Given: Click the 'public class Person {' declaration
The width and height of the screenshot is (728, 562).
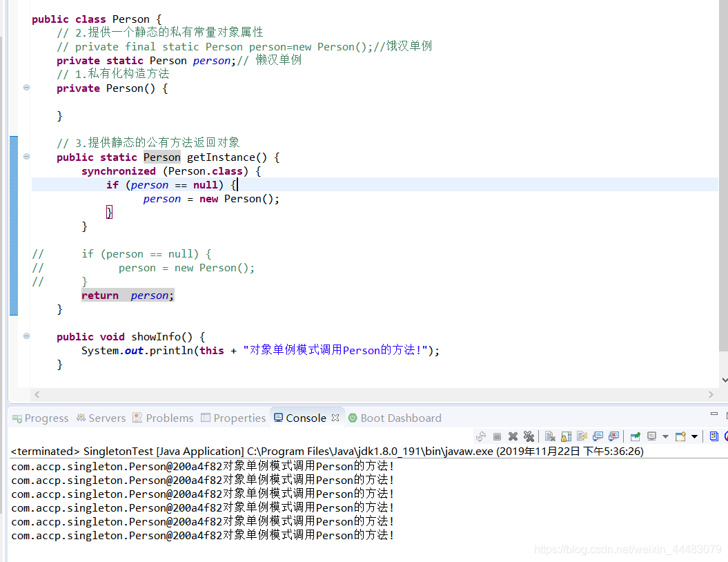Looking at the screenshot, I should tap(97, 19).
